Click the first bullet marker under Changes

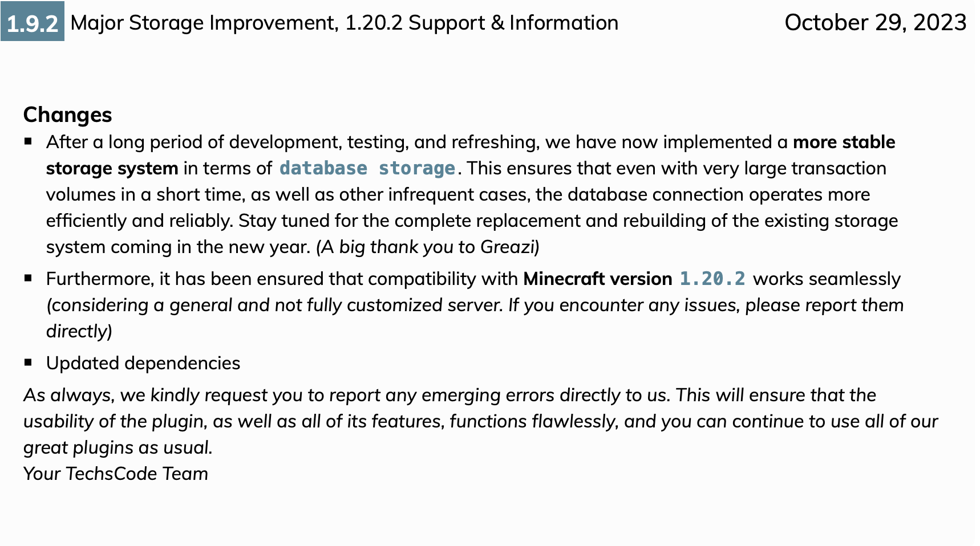pyautogui.click(x=29, y=141)
